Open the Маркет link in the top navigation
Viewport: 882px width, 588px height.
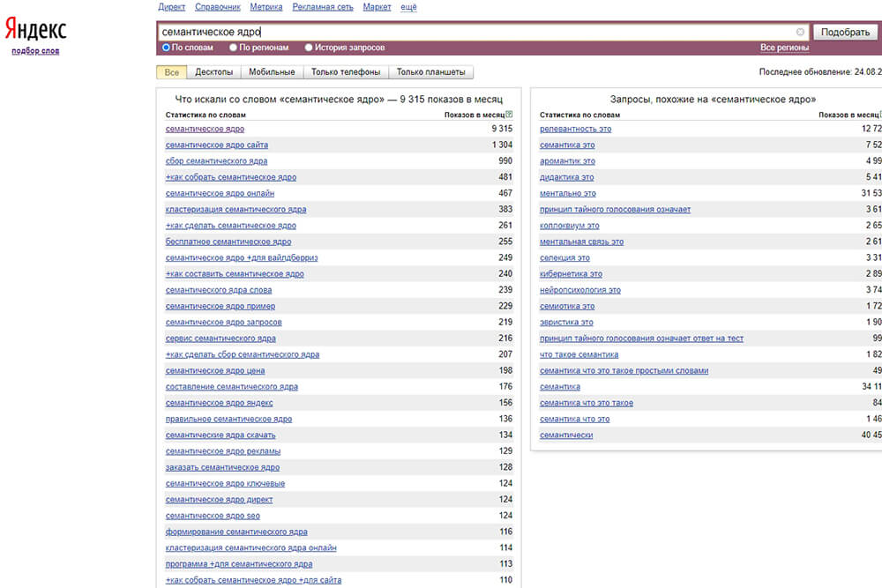pos(377,7)
